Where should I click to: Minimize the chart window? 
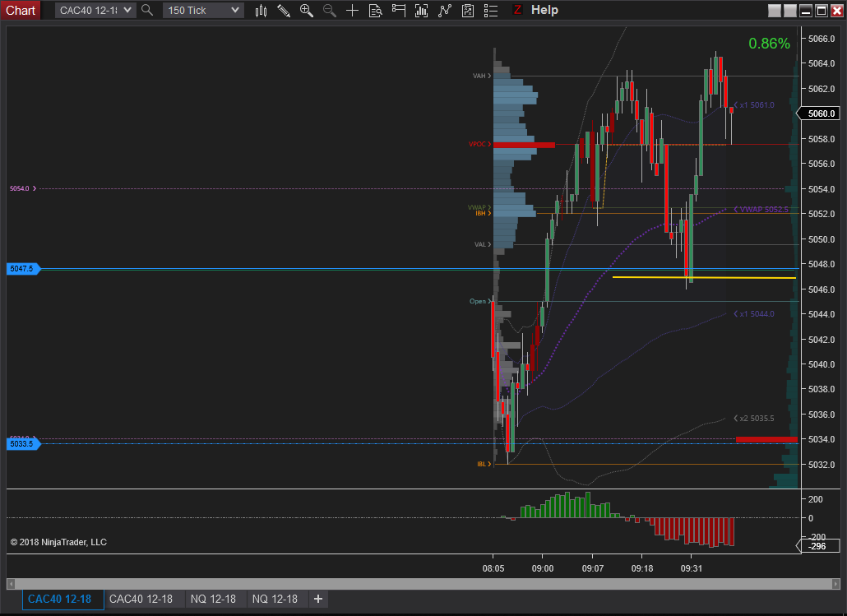(x=806, y=11)
